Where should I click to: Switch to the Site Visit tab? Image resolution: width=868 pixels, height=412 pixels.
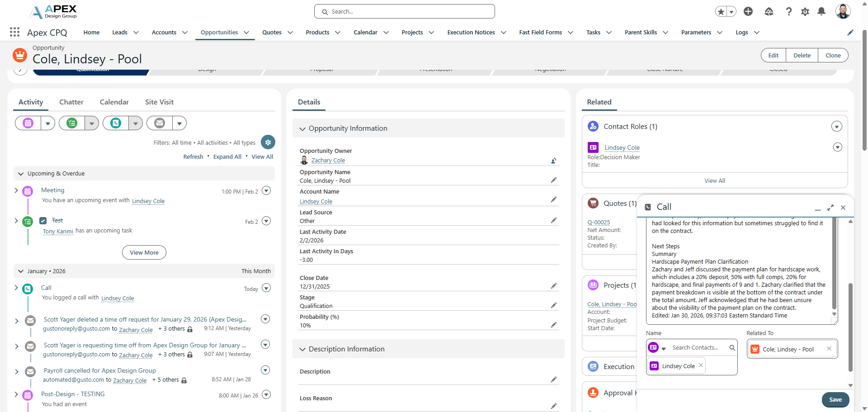coord(159,102)
